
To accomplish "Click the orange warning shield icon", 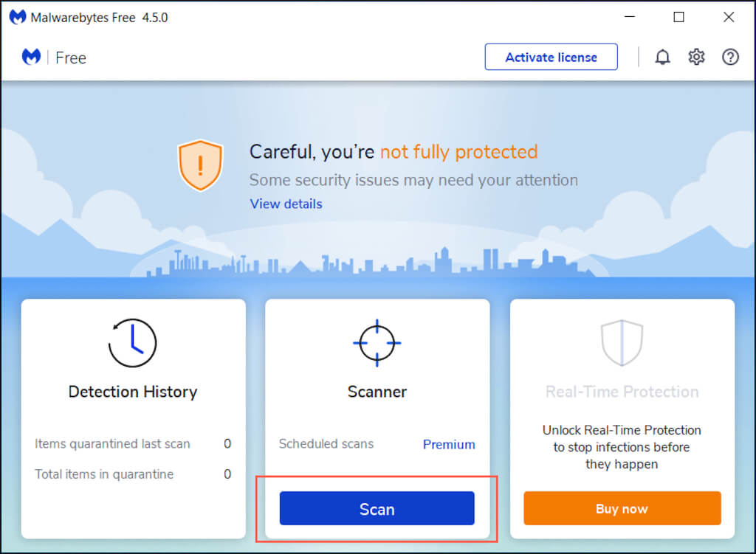I will [x=199, y=165].
